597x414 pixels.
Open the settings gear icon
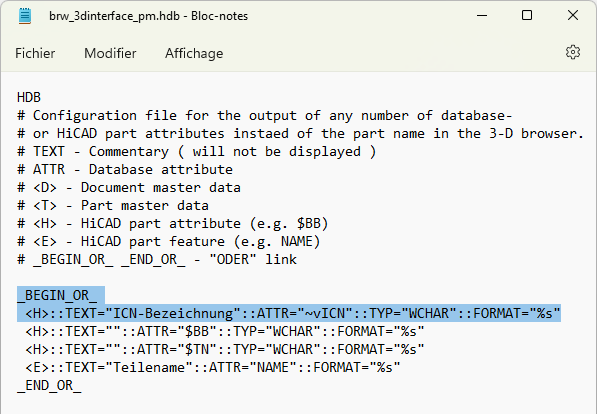[573, 53]
